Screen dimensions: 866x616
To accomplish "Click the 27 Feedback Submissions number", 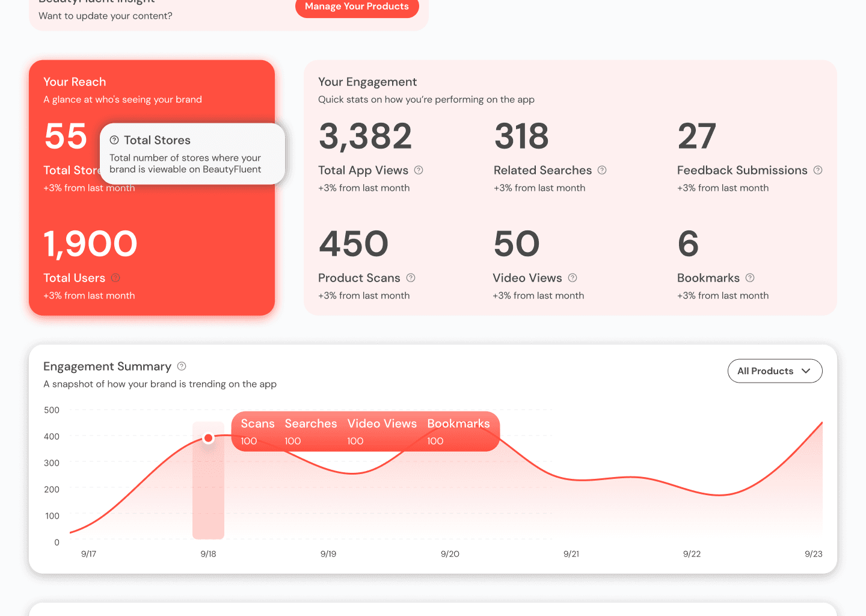I will coord(696,136).
